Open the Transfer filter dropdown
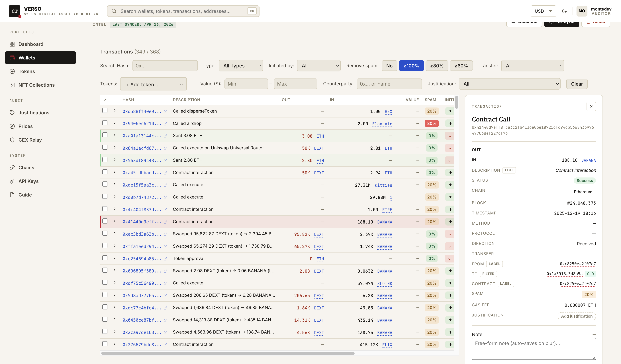This screenshot has width=621, height=364. pos(532,66)
